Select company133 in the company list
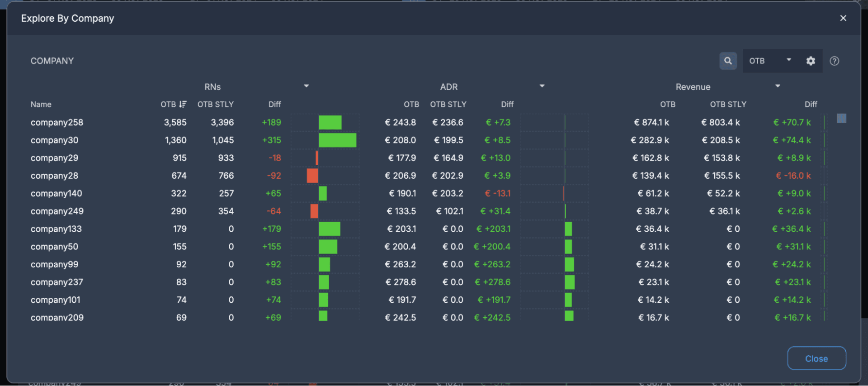 point(56,229)
